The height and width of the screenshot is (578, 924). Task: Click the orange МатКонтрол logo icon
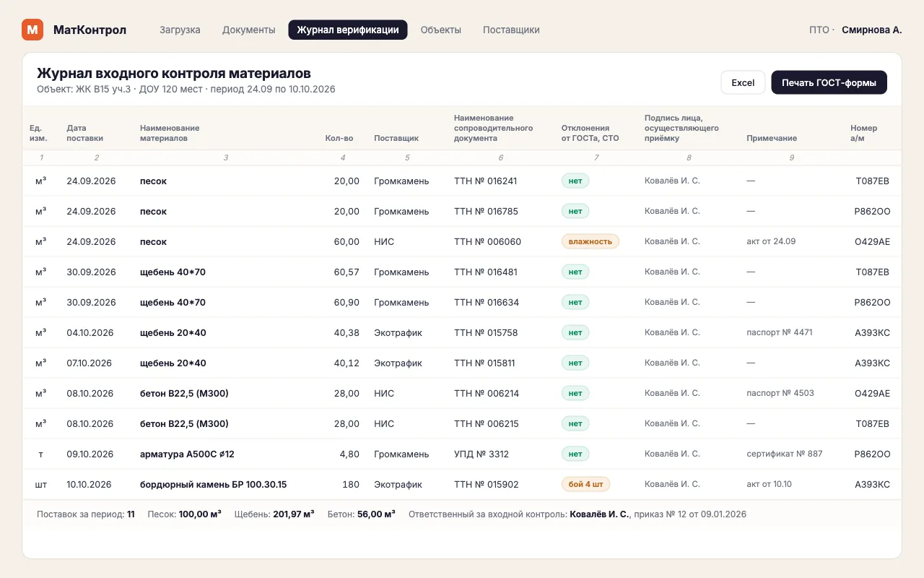(x=32, y=30)
